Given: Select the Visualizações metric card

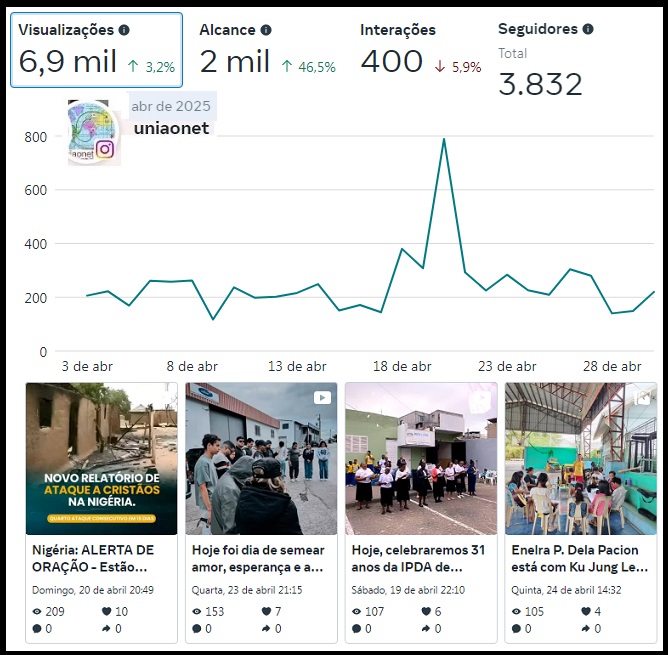Looking at the screenshot, I should (97, 50).
